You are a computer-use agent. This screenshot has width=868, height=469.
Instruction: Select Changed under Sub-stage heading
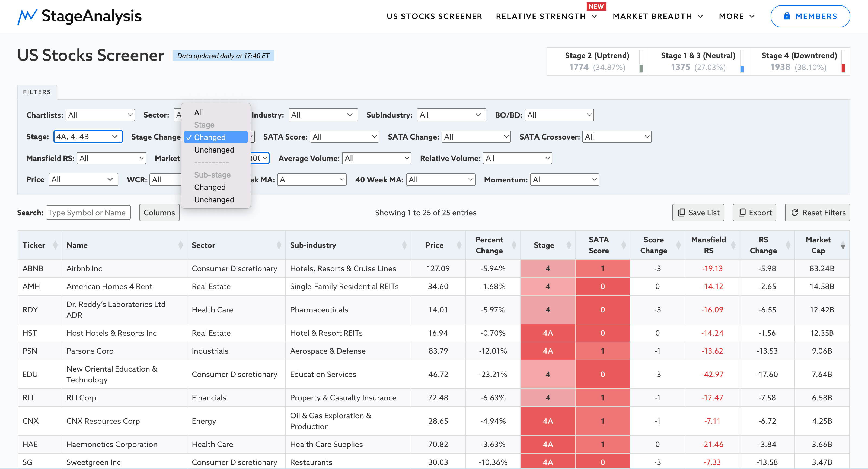216,187
